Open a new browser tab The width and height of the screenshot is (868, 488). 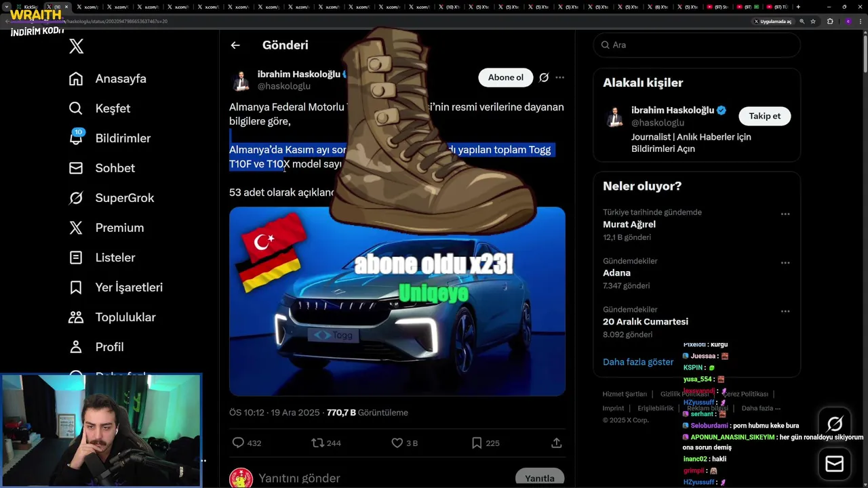click(798, 7)
